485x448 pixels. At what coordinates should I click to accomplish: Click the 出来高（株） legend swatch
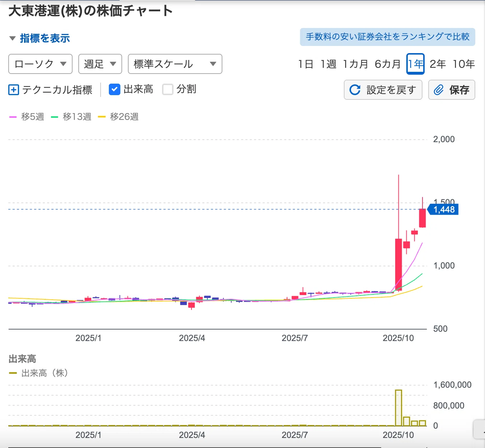(x=13, y=373)
